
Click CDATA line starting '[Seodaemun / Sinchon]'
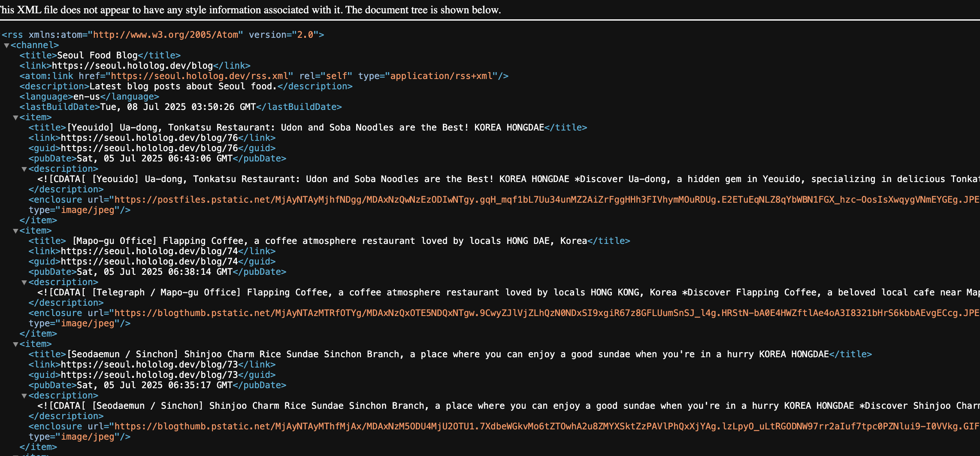pyautogui.click(x=508, y=406)
